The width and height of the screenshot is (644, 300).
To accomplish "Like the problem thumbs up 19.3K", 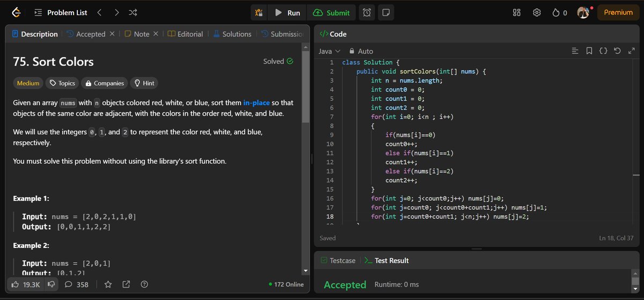I will point(26,284).
